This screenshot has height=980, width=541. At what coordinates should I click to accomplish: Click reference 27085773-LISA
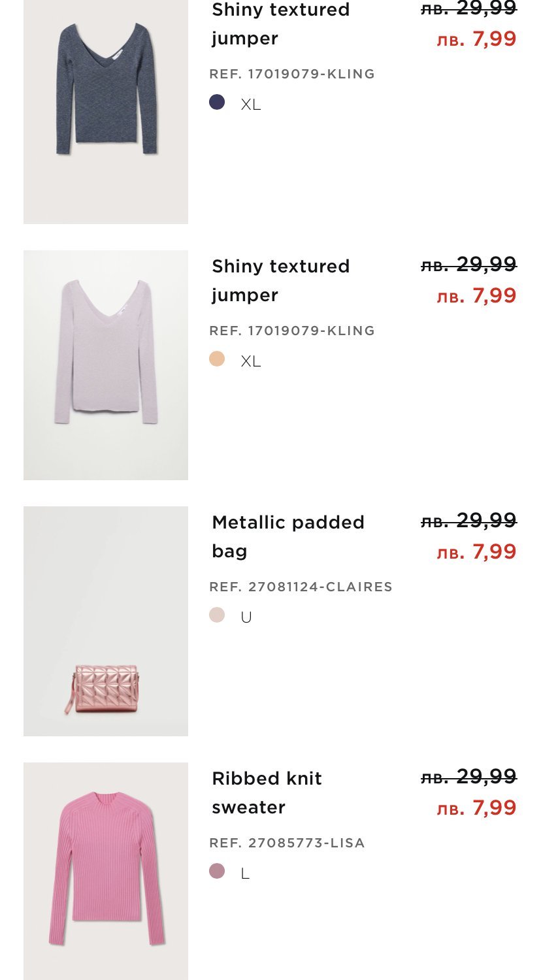point(287,843)
